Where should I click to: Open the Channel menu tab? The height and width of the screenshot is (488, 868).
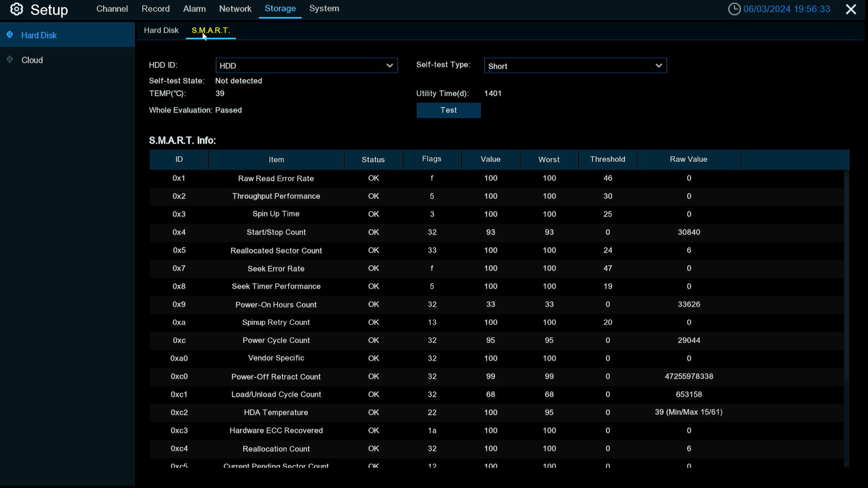[x=112, y=9]
